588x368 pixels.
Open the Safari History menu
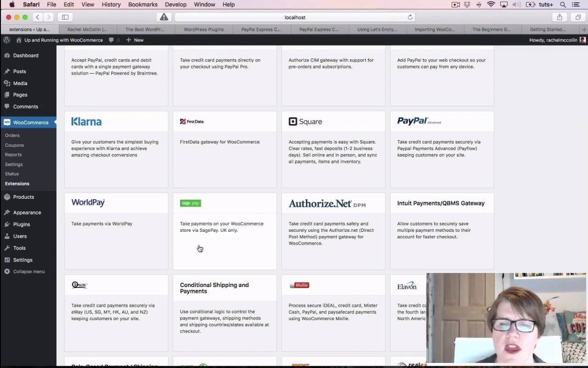[111, 5]
